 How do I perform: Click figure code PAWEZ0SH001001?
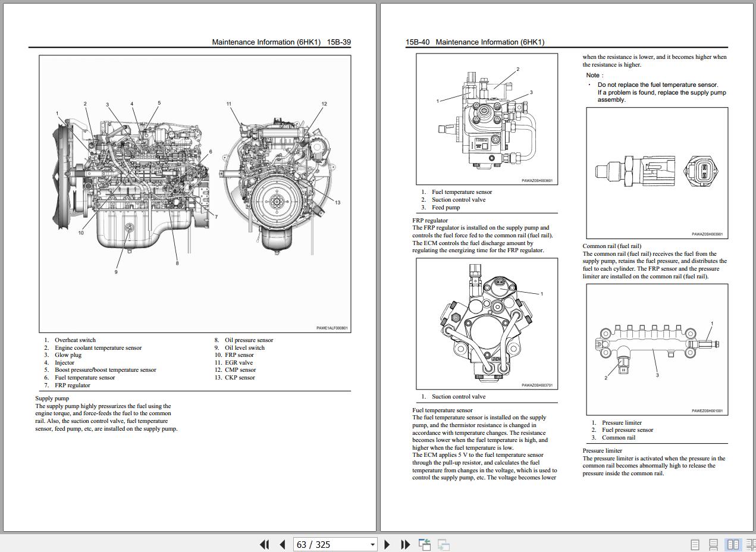pyautogui.click(x=707, y=411)
